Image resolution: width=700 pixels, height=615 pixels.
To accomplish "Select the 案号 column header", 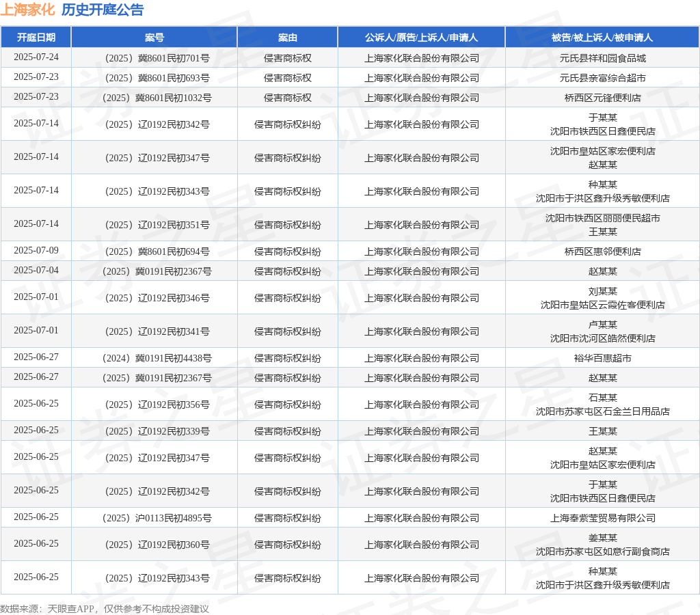I will tap(154, 38).
